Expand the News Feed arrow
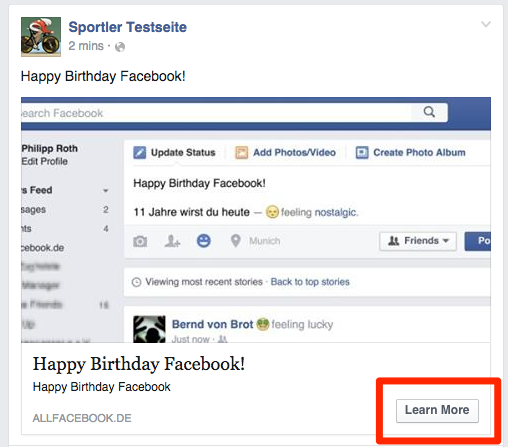 coord(105,191)
